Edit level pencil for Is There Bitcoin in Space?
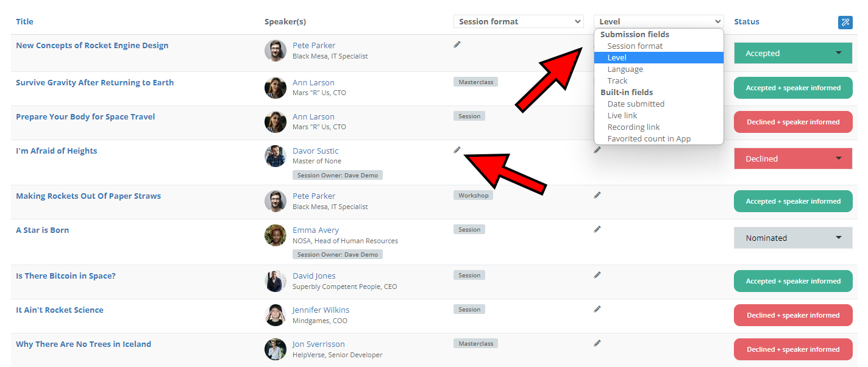 point(597,275)
